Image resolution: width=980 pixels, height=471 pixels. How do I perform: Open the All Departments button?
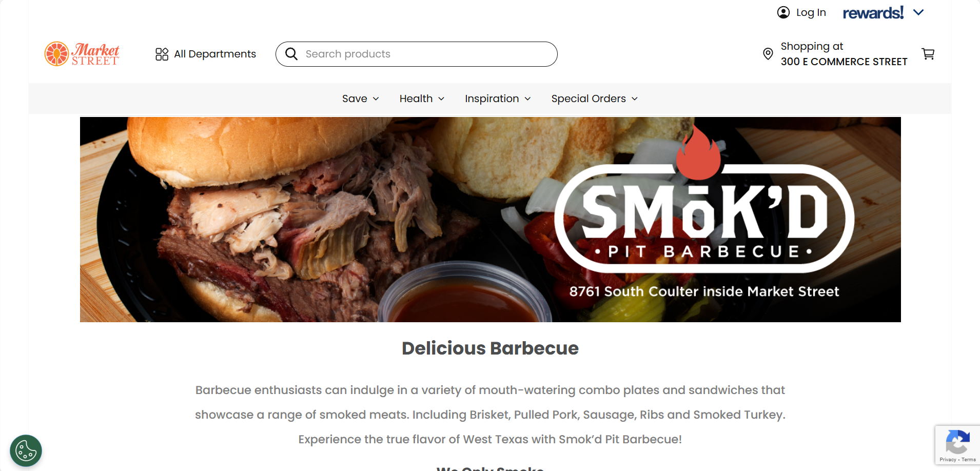206,54
